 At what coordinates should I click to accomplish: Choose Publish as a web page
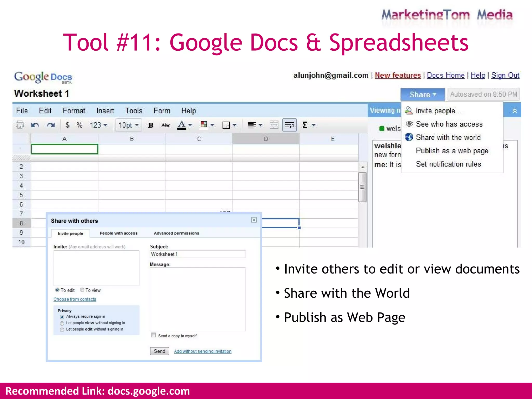click(x=452, y=151)
